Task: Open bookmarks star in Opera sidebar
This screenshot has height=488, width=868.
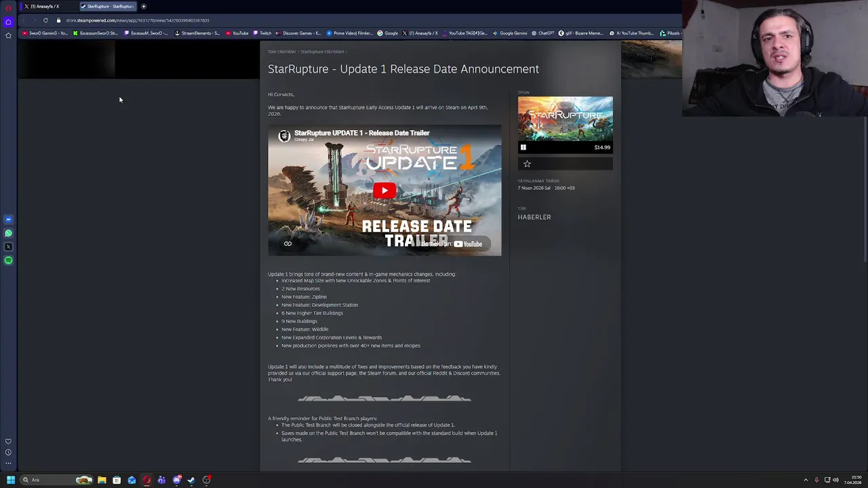Action: (x=8, y=35)
